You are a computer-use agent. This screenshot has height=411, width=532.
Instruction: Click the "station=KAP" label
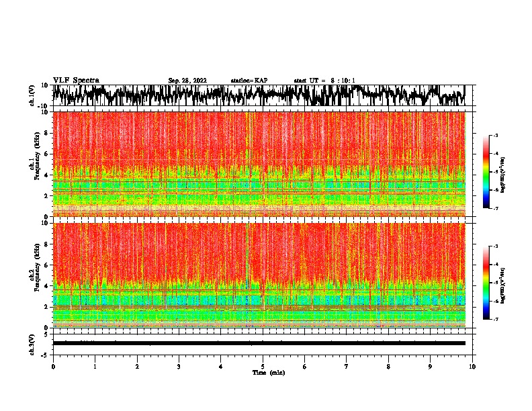coord(249,81)
